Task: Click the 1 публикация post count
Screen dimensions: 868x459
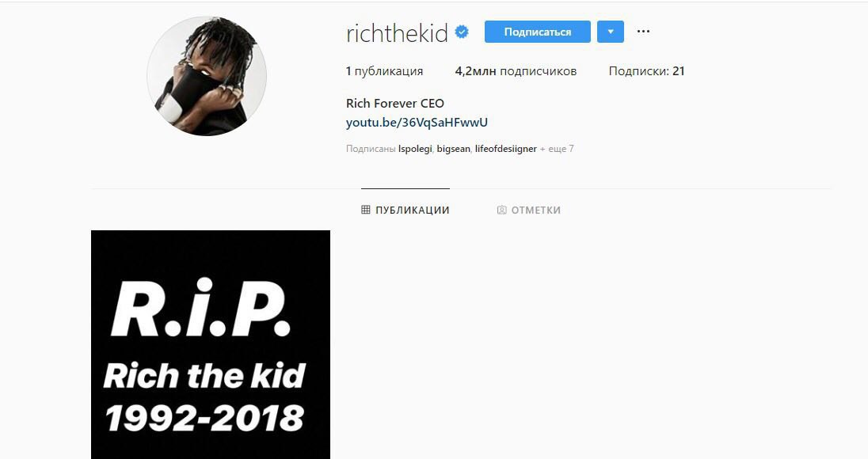Action: click(384, 70)
